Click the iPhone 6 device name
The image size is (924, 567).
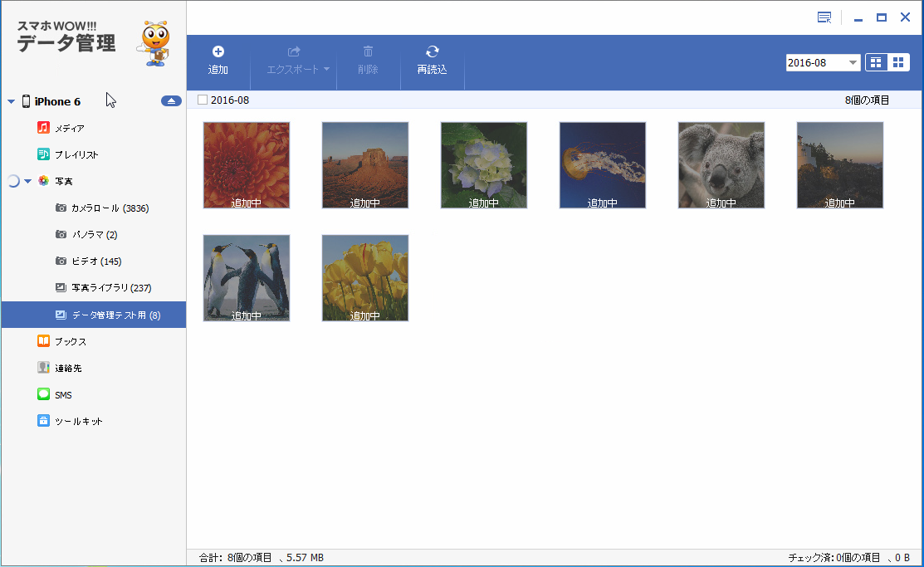(x=57, y=101)
